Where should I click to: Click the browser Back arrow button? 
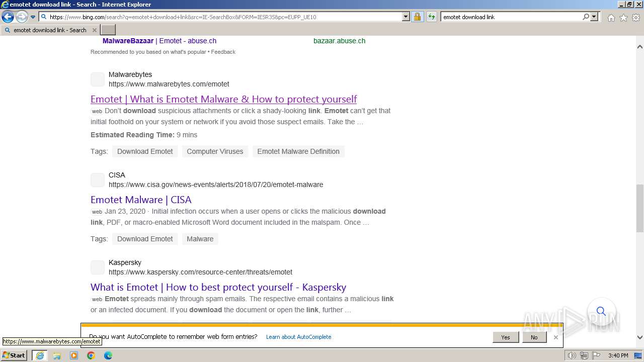(8, 17)
